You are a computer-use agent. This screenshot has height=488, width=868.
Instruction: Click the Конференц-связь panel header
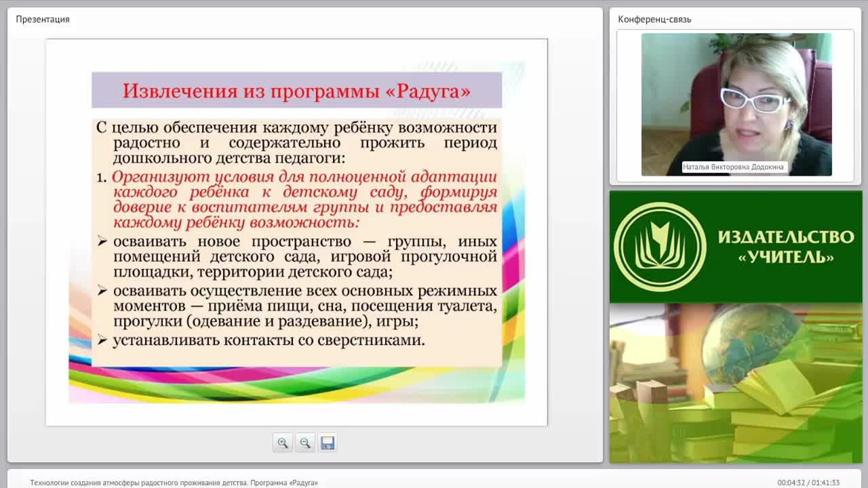pyautogui.click(x=654, y=19)
